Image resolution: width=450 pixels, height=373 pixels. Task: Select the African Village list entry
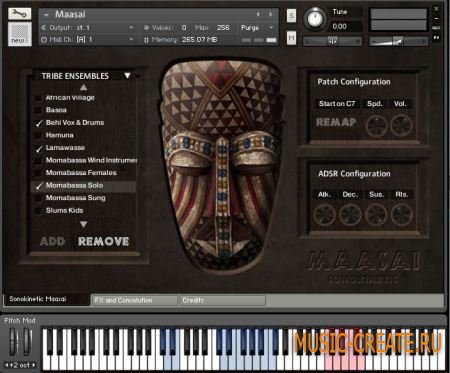[x=70, y=98]
